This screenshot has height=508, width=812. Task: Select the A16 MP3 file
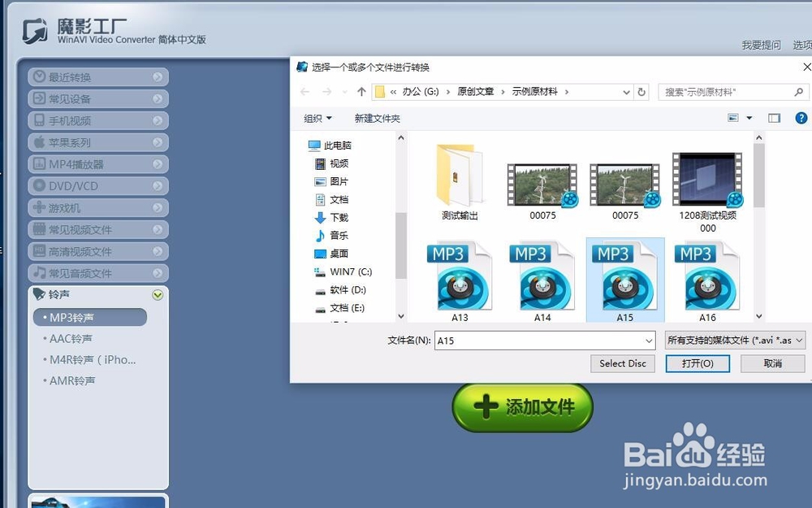pyautogui.click(x=707, y=281)
